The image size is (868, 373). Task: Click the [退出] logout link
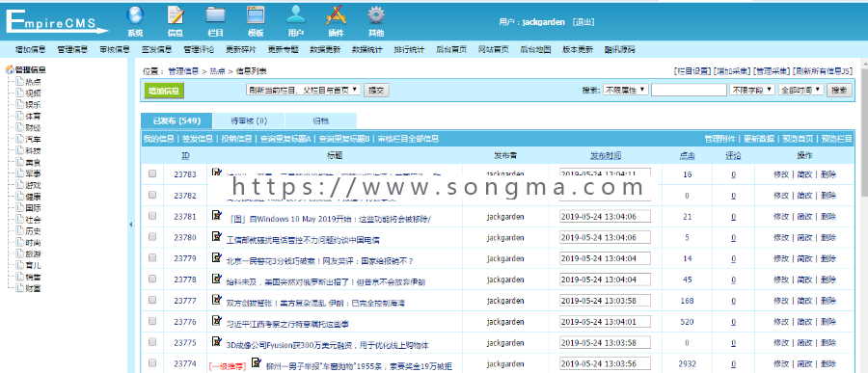point(583,22)
